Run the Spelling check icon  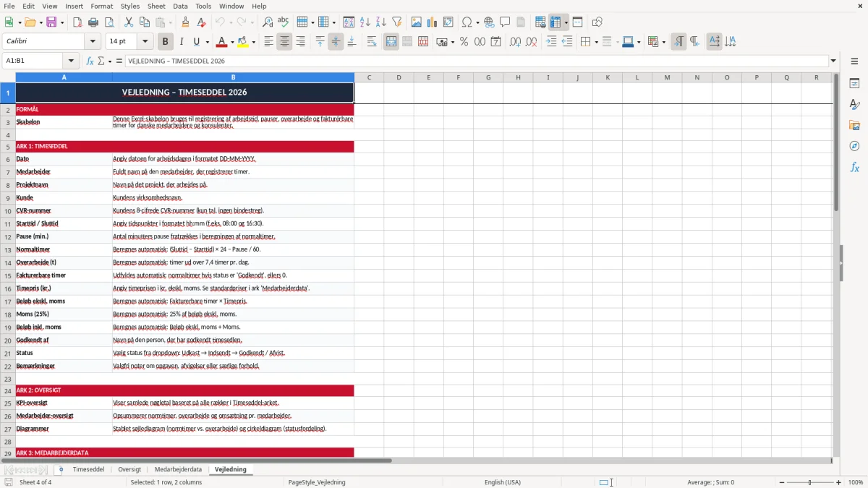pyautogui.click(x=284, y=22)
